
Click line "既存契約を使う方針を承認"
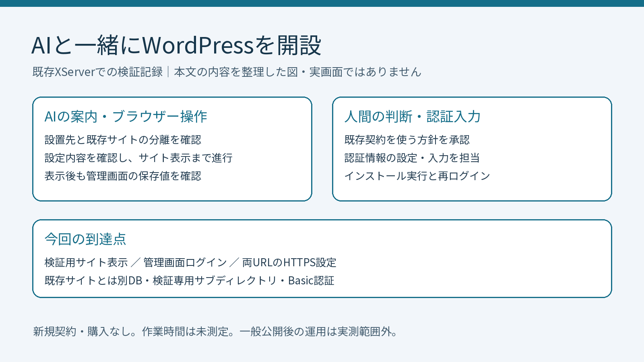(407, 140)
